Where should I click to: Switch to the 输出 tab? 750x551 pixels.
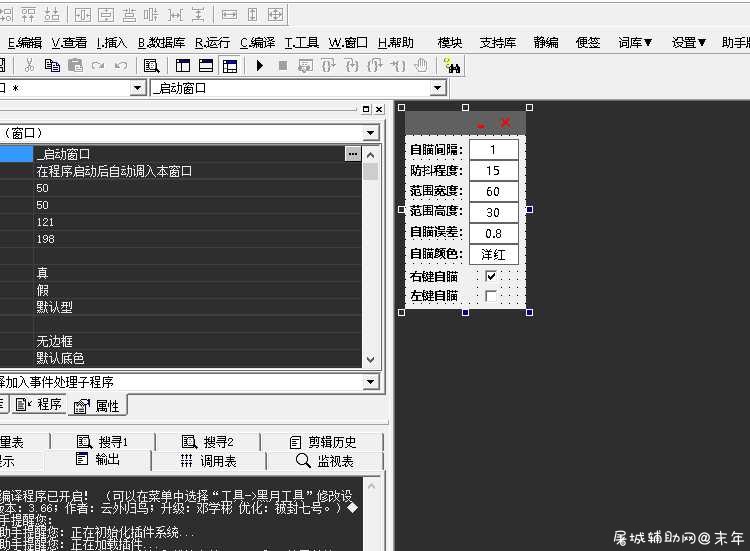click(x=98, y=460)
